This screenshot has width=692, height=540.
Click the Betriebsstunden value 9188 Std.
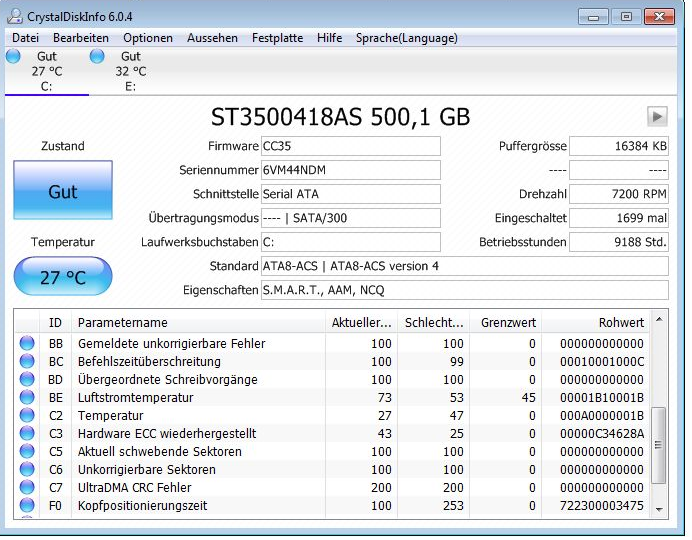pyautogui.click(x=619, y=242)
